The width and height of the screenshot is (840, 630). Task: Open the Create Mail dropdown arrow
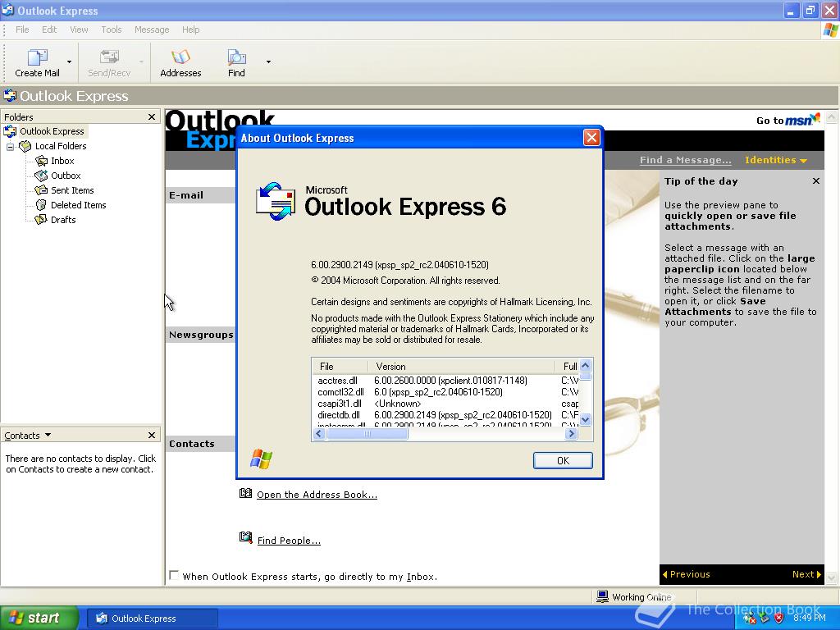(x=69, y=62)
